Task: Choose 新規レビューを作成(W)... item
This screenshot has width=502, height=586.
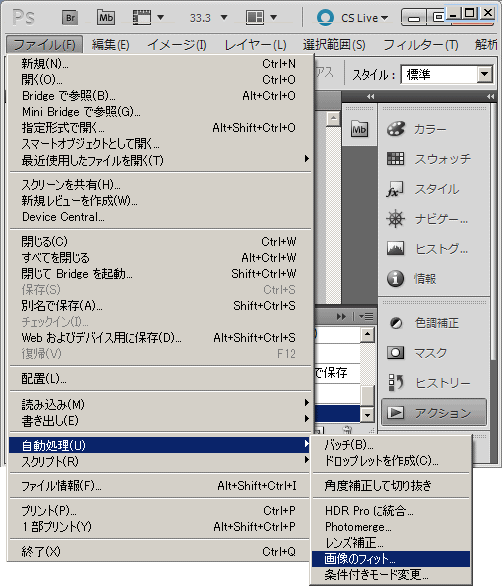Action: [x=160, y=201]
